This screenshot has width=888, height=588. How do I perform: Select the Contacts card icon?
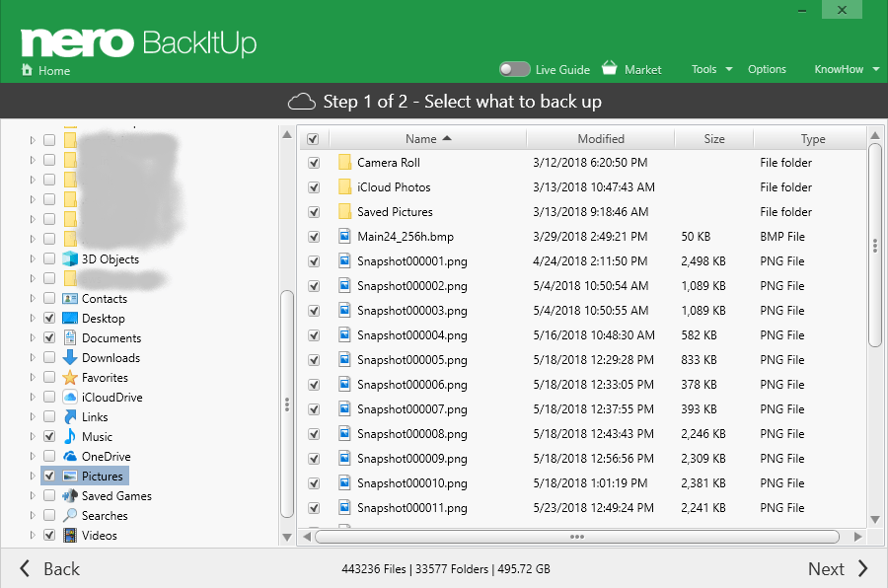[70, 299]
